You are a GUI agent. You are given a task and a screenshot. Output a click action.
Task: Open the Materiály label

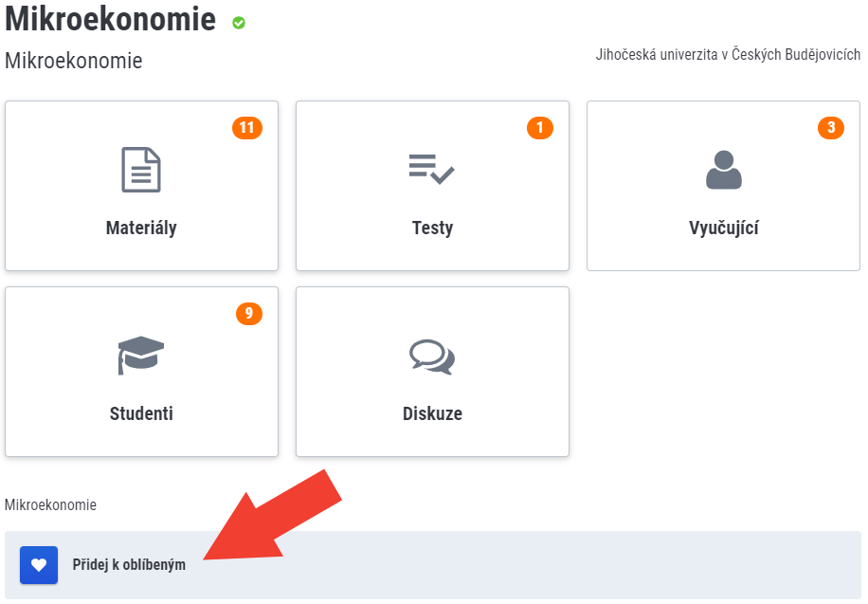pos(141,228)
